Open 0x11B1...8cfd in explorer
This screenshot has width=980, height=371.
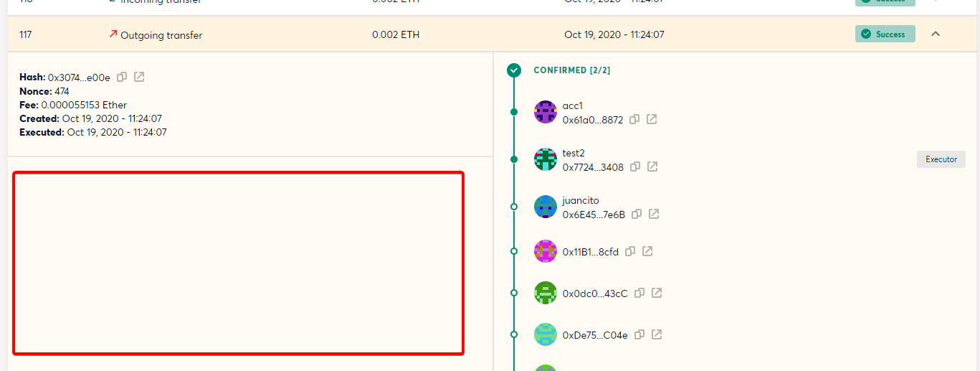647,251
